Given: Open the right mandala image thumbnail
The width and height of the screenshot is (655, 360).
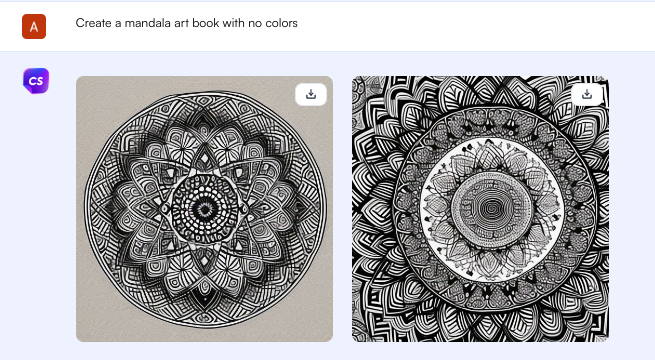Looking at the screenshot, I should [x=480, y=209].
